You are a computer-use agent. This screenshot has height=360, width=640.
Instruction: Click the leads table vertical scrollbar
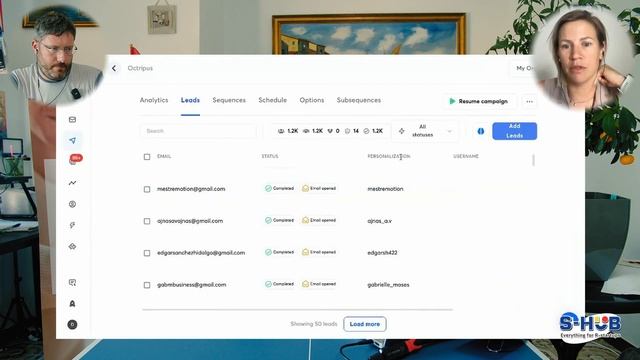tap(533, 160)
